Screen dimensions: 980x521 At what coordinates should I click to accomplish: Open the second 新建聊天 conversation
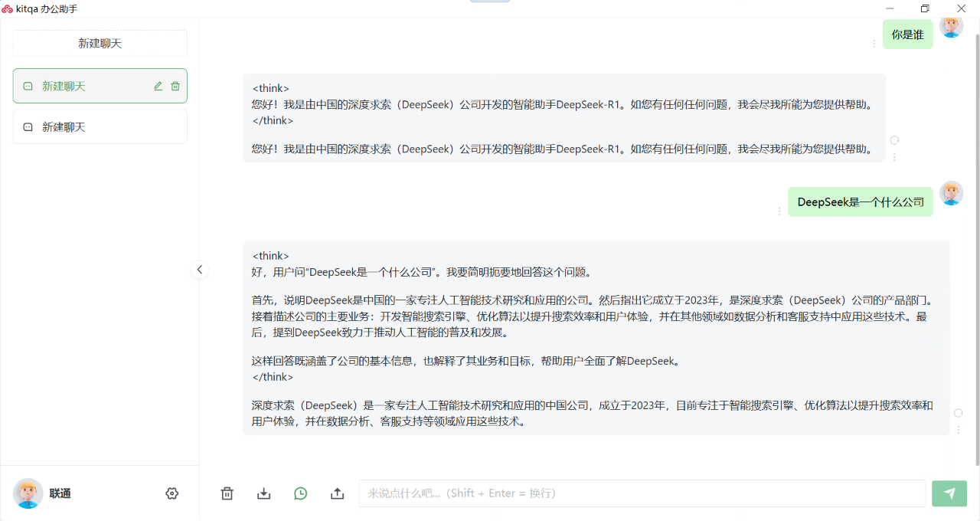pos(100,127)
